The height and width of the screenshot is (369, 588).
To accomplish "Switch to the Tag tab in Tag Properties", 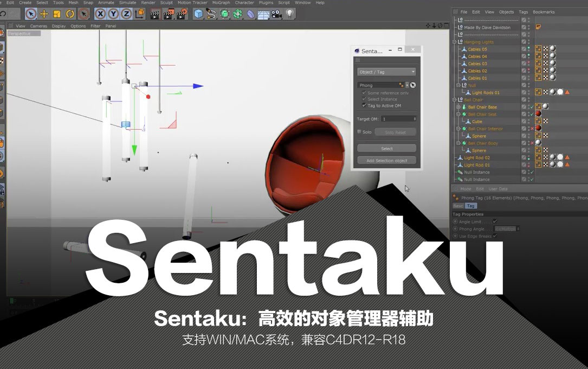I will [471, 206].
